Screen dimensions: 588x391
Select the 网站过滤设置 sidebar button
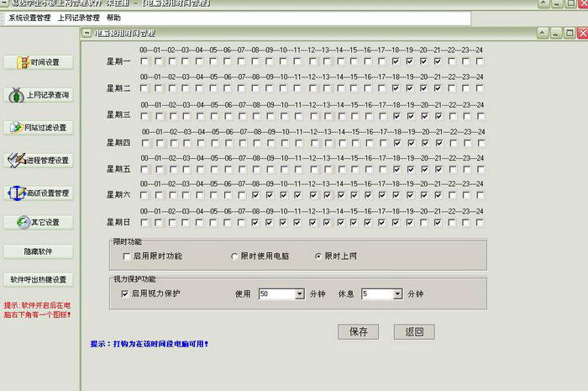click(39, 128)
